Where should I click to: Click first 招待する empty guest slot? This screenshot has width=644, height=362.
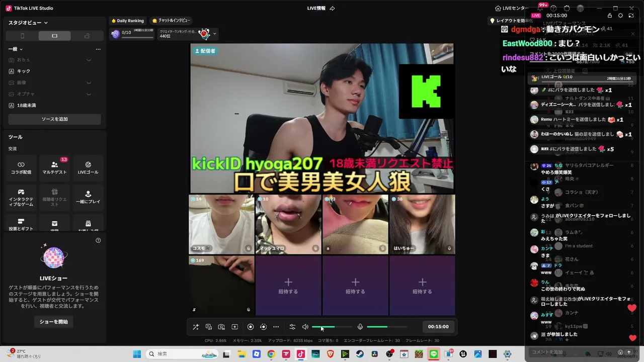click(x=288, y=286)
